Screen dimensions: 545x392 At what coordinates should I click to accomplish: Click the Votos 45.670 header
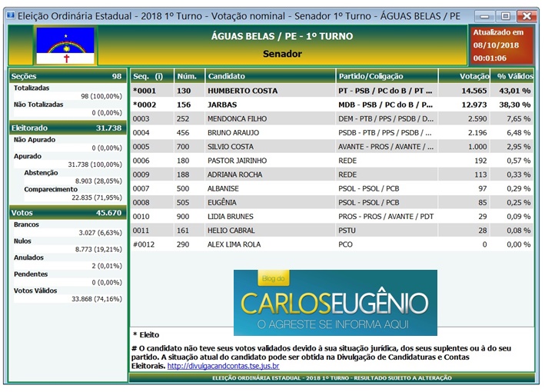click(x=68, y=213)
